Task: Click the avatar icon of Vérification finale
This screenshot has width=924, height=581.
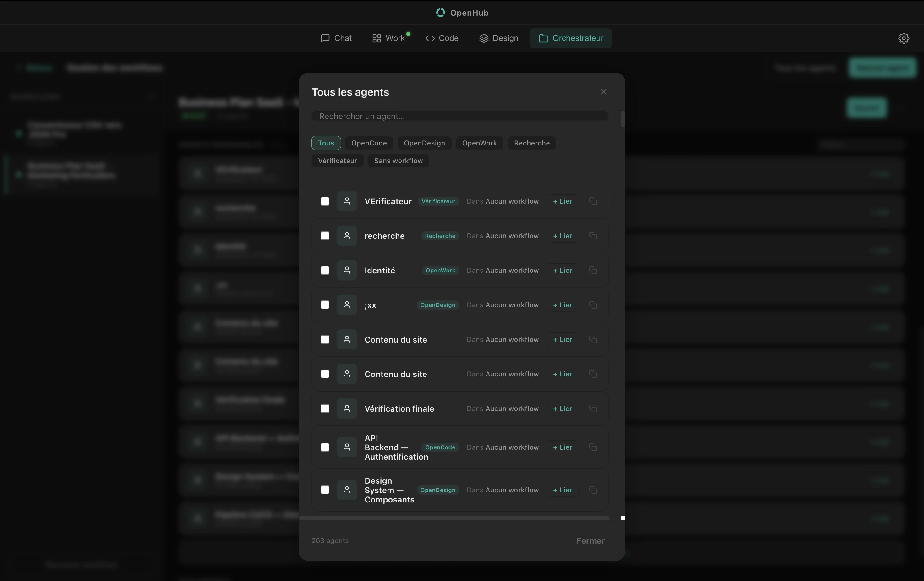Action: (347, 408)
